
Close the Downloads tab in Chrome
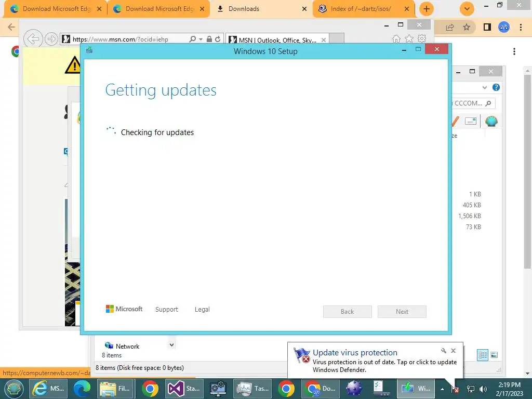point(304,9)
